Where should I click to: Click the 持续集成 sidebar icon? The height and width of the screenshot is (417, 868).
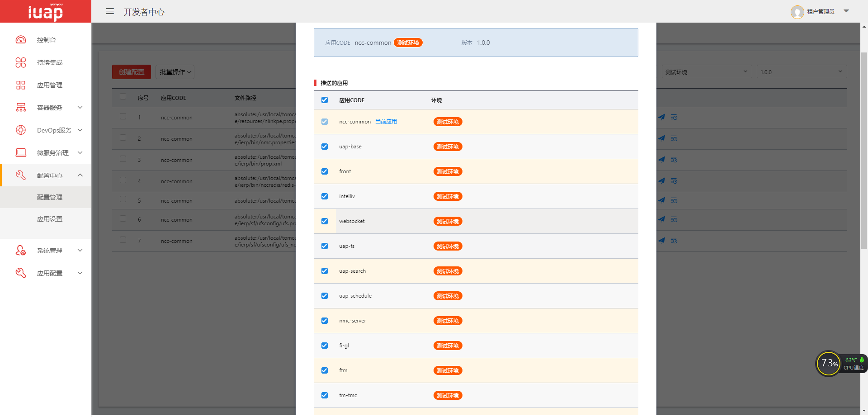(21, 62)
